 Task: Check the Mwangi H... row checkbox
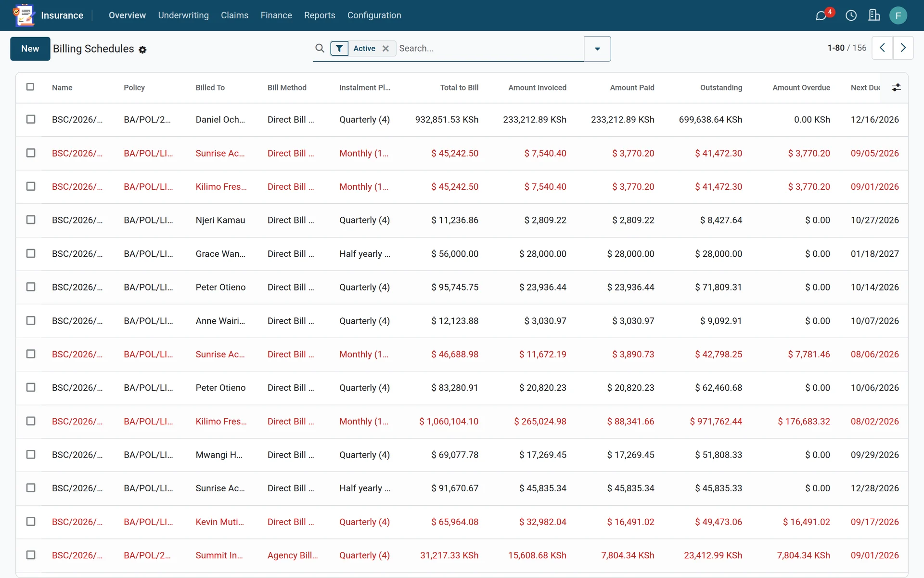(x=31, y=454)
